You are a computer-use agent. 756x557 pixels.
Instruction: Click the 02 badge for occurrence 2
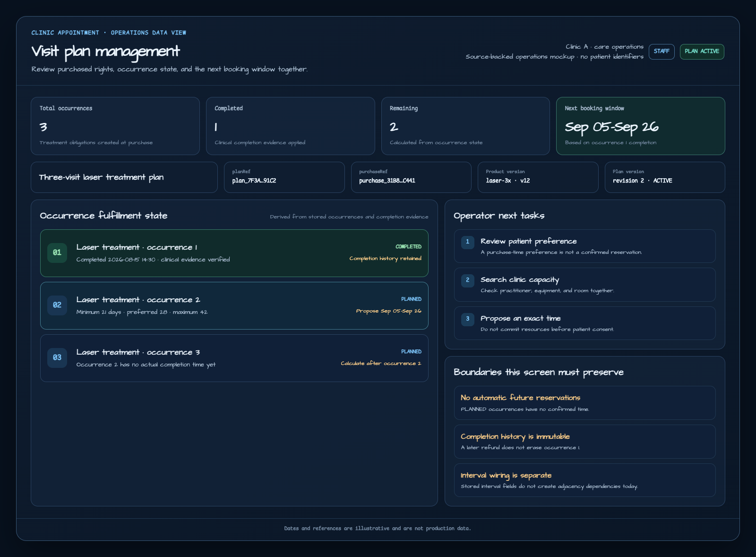[57, 305]
